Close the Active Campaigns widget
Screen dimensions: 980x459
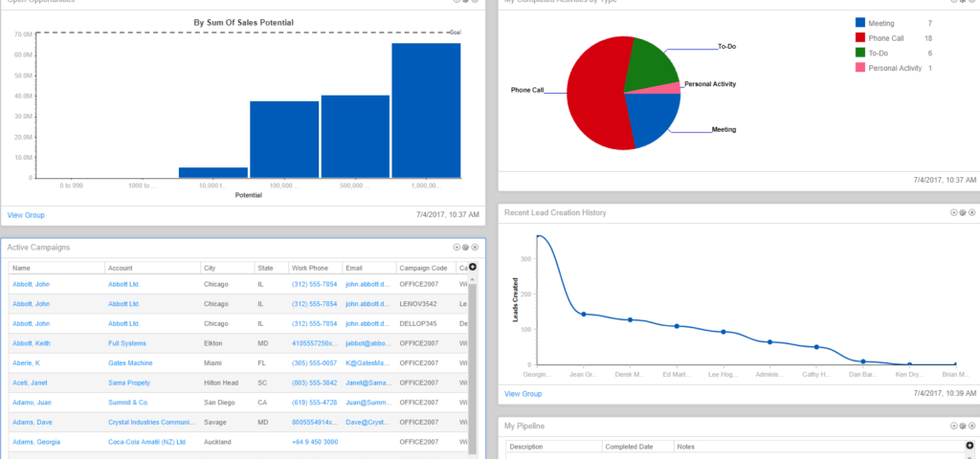(475, 248)
